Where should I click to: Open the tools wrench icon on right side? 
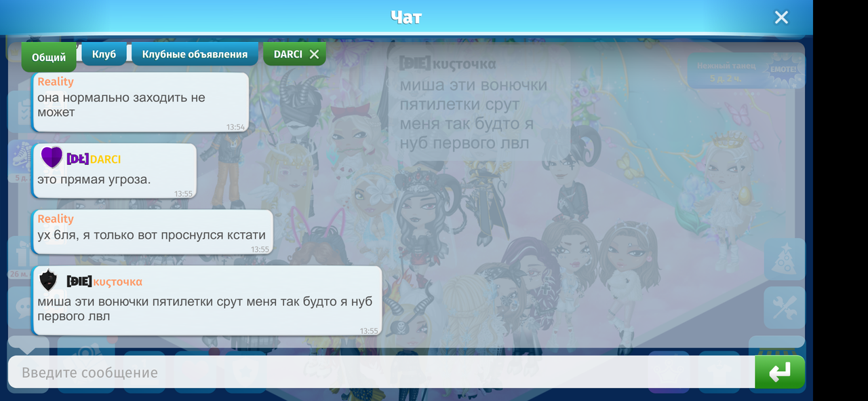(785, 308)
